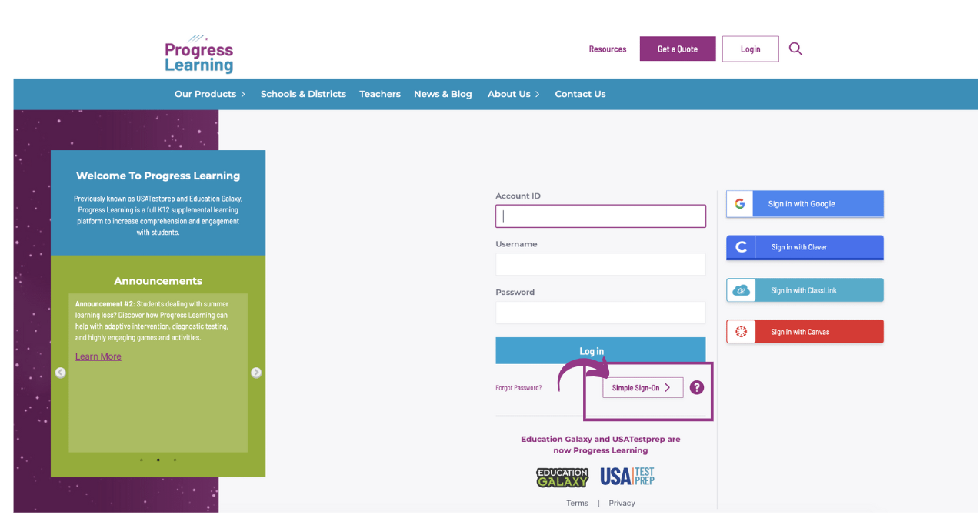Open the Teachers menu item
980x522 pixels.
point(380,94)
